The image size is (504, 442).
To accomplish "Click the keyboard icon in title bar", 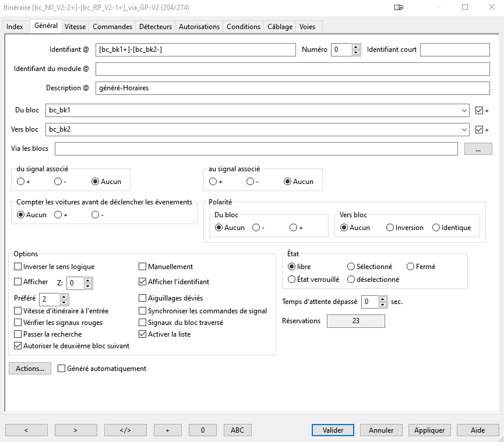I will tap(399, 8).
